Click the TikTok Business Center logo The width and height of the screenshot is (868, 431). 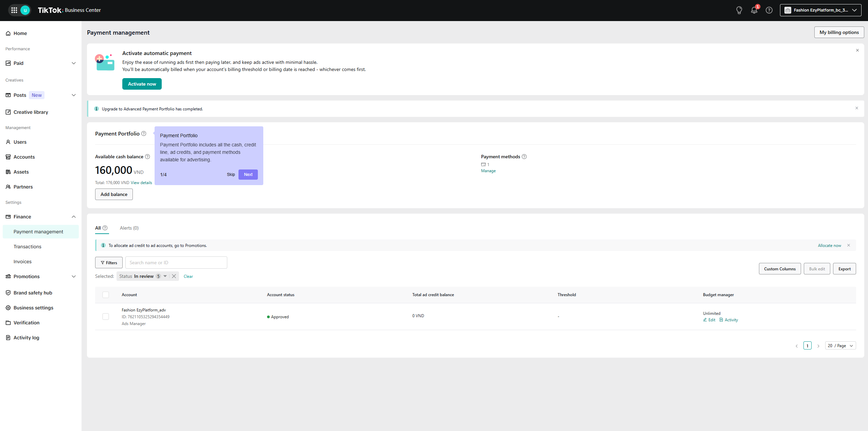coord(69,10)
